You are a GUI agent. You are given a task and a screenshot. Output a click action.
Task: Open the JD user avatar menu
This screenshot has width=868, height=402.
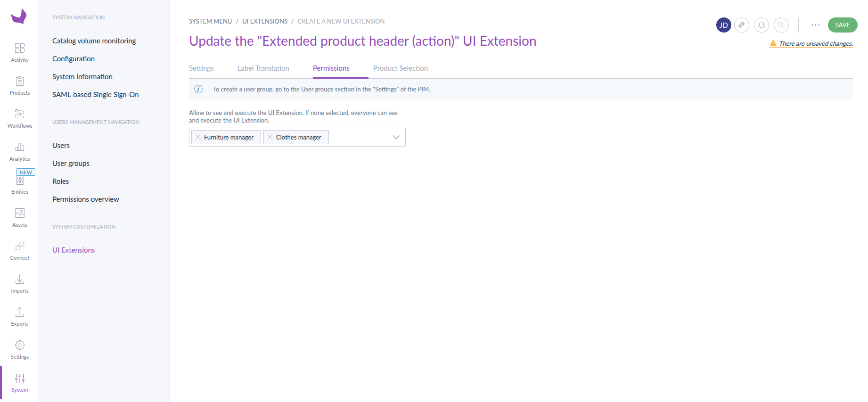[724, 25]
